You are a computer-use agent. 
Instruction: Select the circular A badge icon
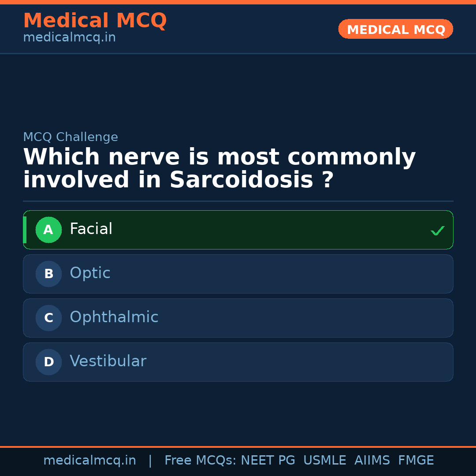pos(48,230)
